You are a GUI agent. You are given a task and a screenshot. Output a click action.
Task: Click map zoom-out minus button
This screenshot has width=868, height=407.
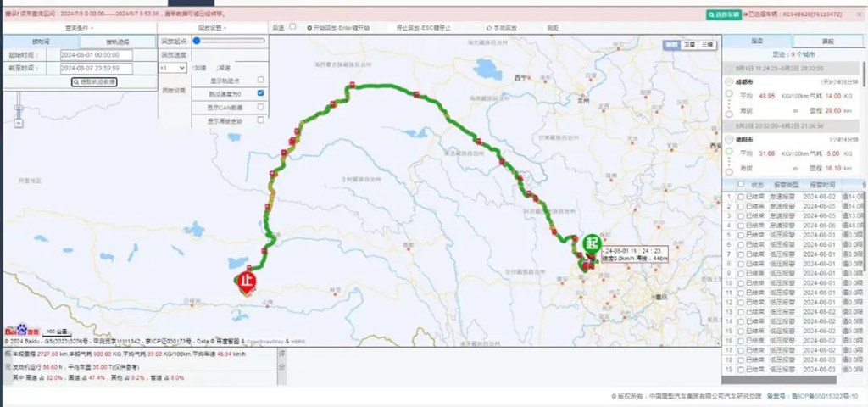coord(19,124)
